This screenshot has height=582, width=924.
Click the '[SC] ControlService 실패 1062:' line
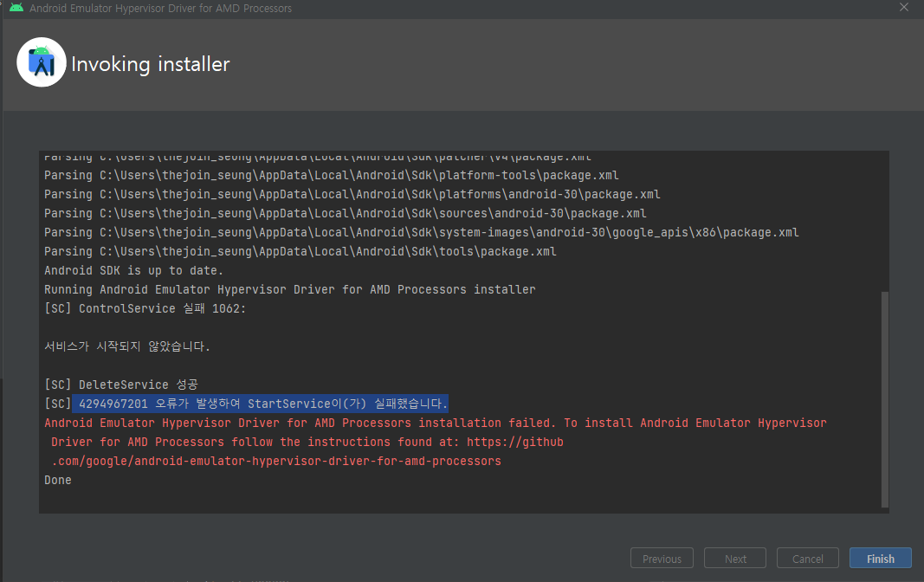pyautogui.click(x=145, y=308)
